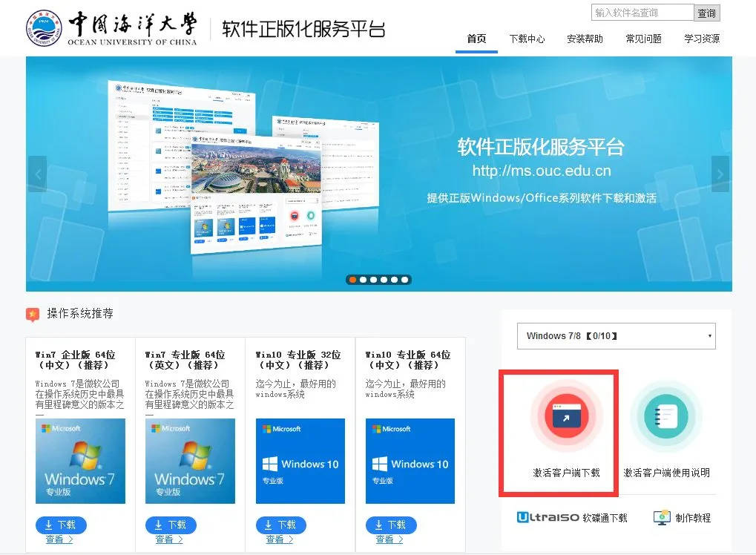
Task: Open Windows 7 thumbnail of Win7 企业版 card
Action: click(x=81, y=461)
